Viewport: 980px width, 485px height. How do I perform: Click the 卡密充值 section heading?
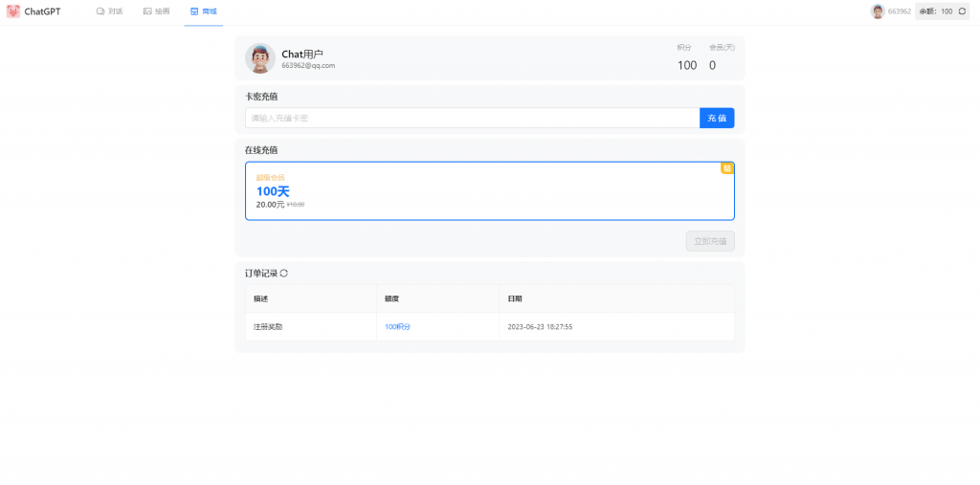click(x=261, y=97)
